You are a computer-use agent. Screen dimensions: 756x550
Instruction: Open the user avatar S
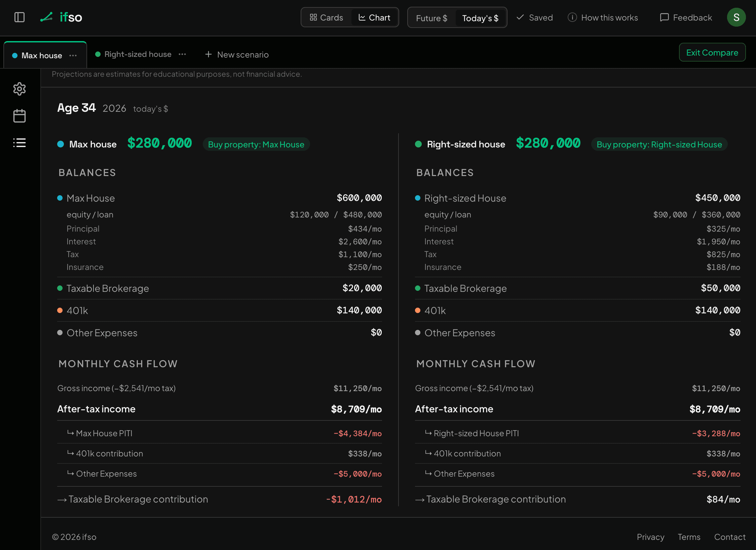pos(736,18)
